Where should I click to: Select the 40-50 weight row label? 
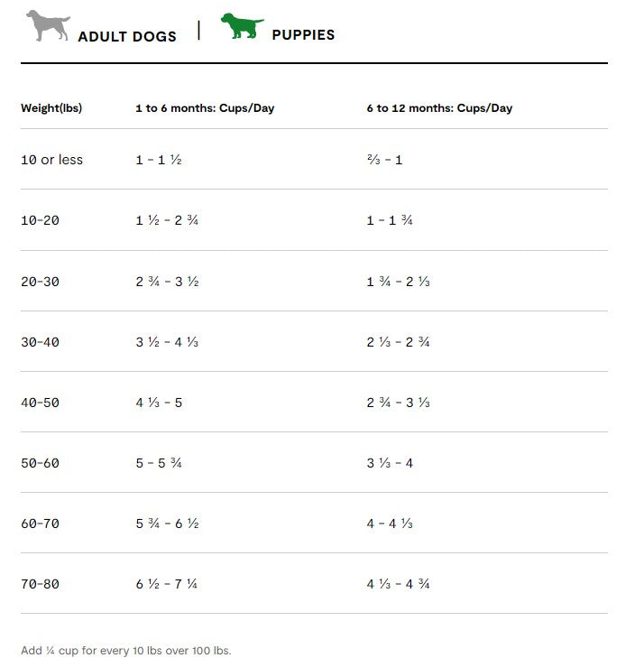pyautogui.click(x=40, y=403)
